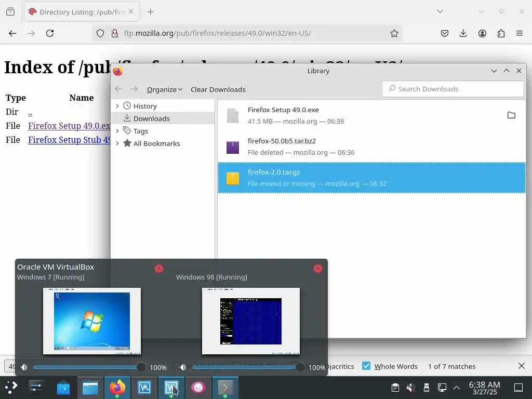Open the Firefox downloads panel icon
This screenshot has width=532, height=399.
coord(463,33)
